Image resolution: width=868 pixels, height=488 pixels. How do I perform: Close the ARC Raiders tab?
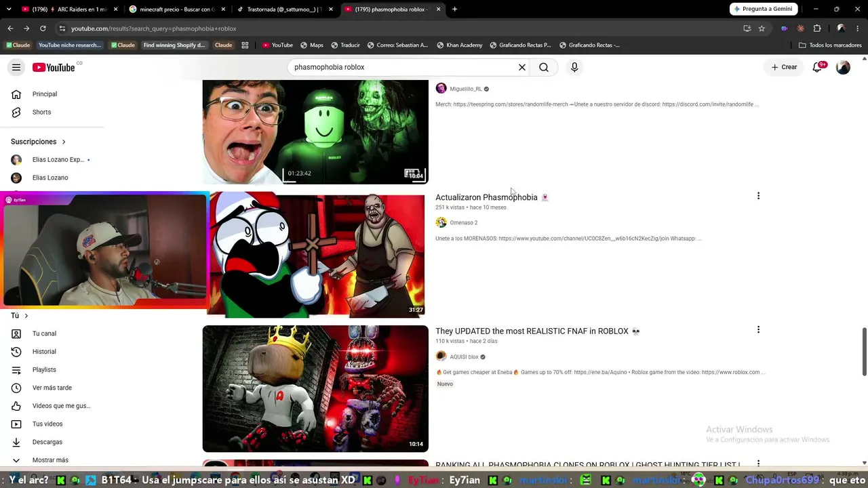116,9
